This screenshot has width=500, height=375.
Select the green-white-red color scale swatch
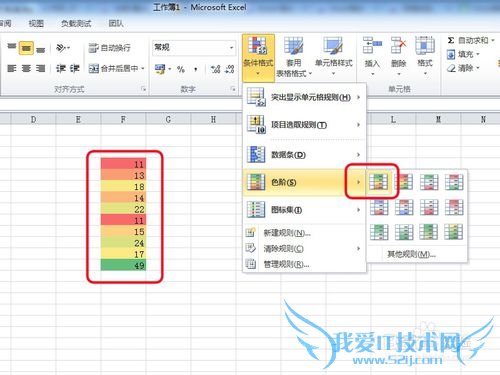pyautogui.click(x=429, y=182)
